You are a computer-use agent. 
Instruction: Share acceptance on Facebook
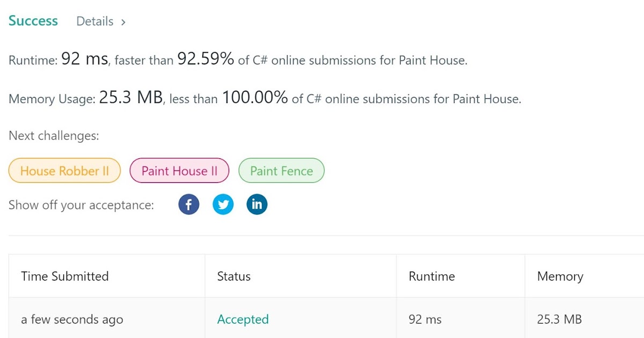(188, 204)
